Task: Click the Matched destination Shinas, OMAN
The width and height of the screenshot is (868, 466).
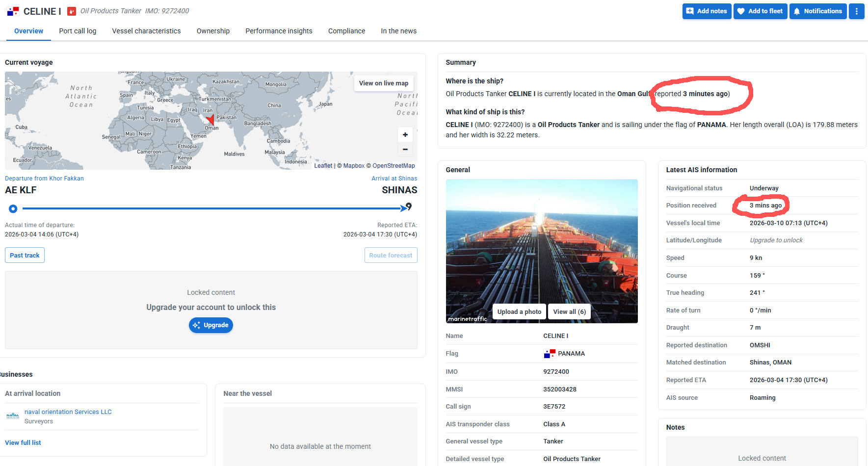Action: (770, 362)
